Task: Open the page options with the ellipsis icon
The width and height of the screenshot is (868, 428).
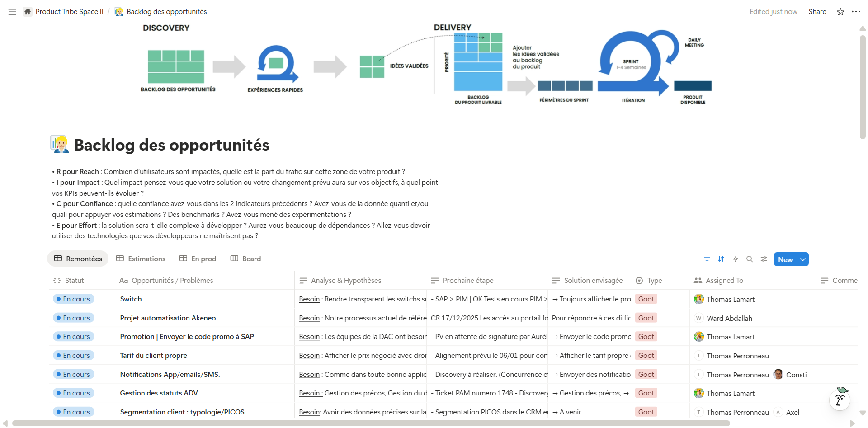Action: pyautogui.click(x=857, y=12)
